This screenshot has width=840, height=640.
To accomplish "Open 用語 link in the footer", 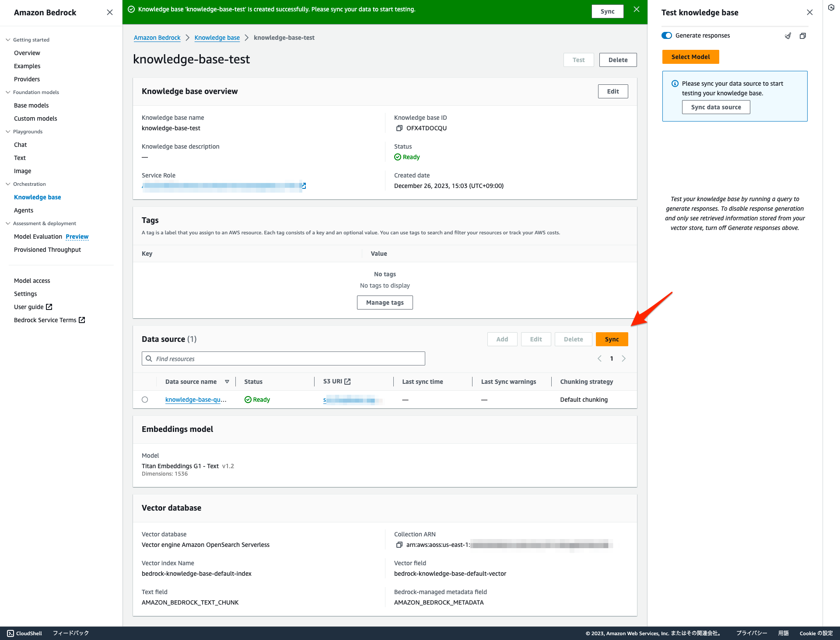I will (783, 633).
